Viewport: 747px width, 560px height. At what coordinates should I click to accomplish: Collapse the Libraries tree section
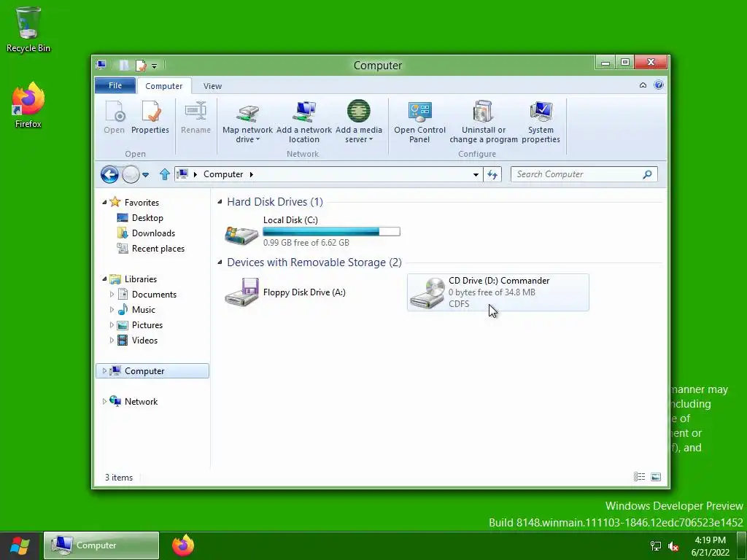click(104, 279)
